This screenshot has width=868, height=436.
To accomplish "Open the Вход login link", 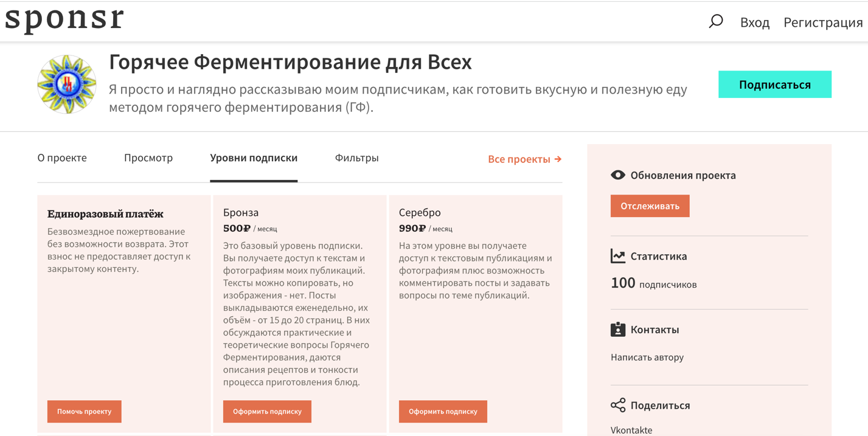I will [x=754, y=22].
